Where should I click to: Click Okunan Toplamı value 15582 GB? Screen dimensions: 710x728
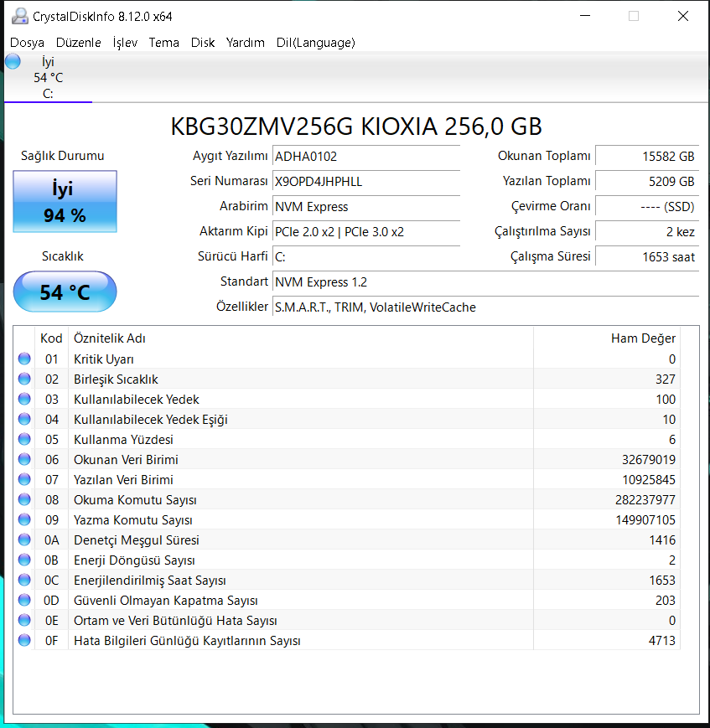(647, 157)
